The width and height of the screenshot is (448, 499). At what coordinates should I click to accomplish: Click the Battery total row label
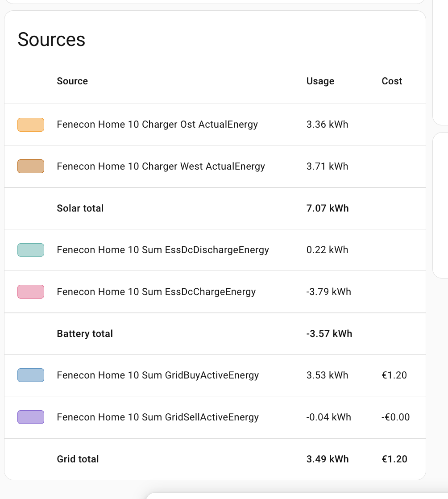coord(85,334)
